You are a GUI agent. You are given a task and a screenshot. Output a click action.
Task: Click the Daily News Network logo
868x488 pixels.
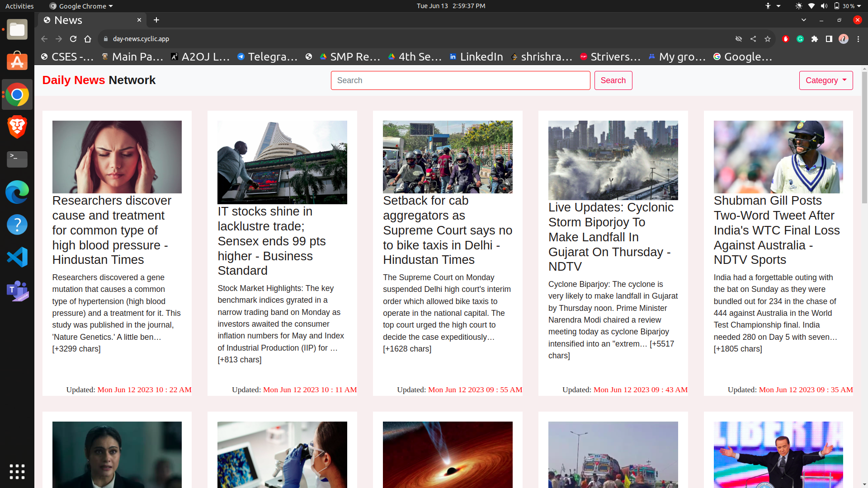click(x=99, y=80)
